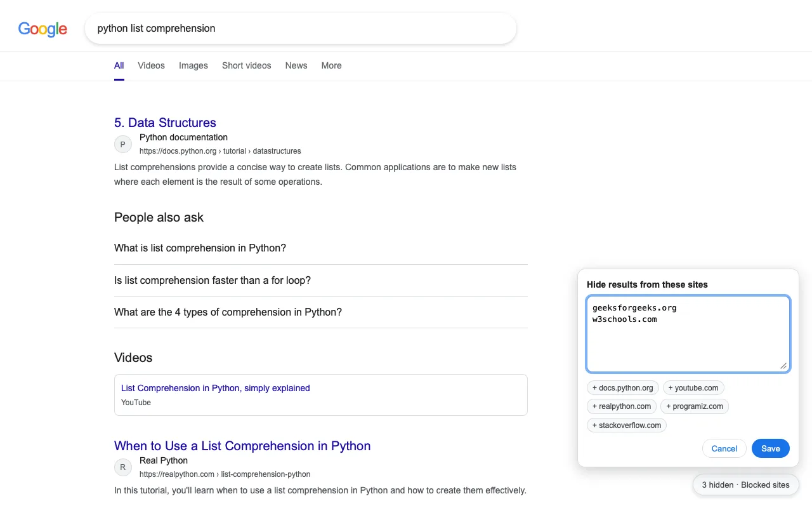Add programiz.com to the blocked list
The width and height of the screenshot is (812, 508).
tap(695, 406)
